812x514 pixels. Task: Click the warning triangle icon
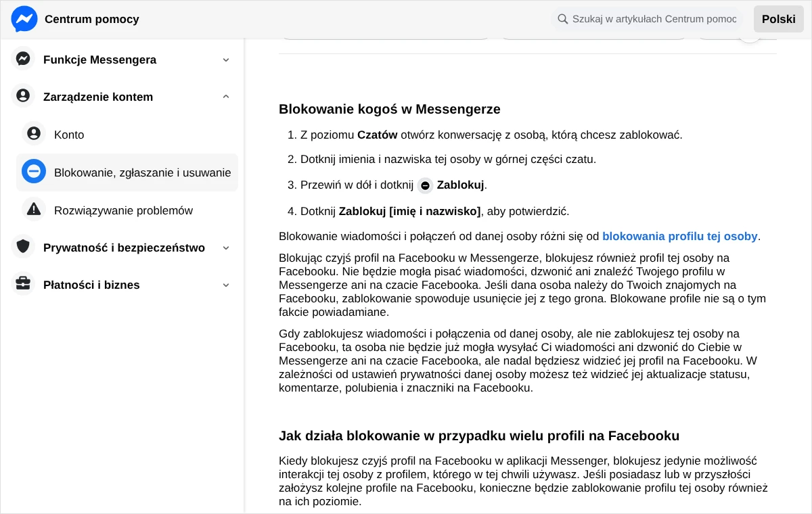(34, 210)
